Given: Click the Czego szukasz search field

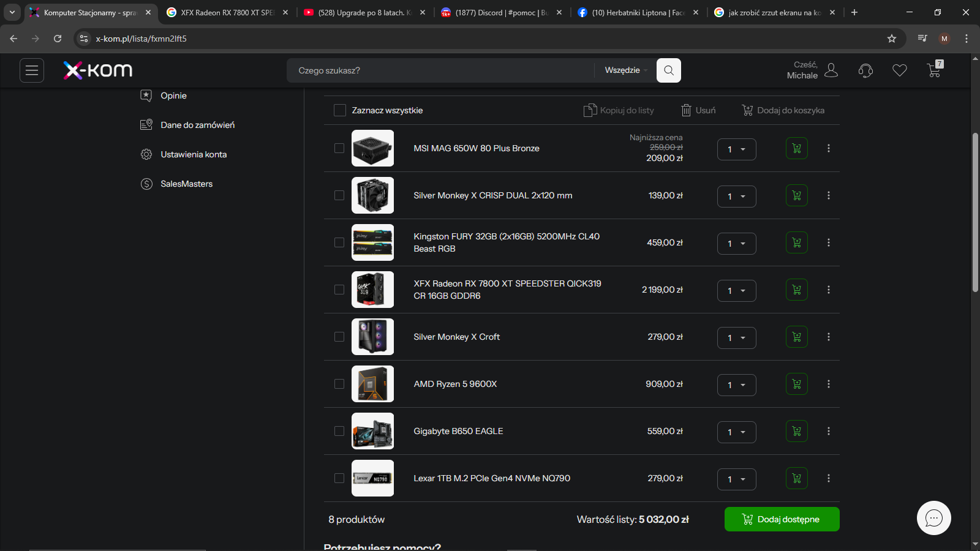Looking at the screenshot, I should click(440, 70).
